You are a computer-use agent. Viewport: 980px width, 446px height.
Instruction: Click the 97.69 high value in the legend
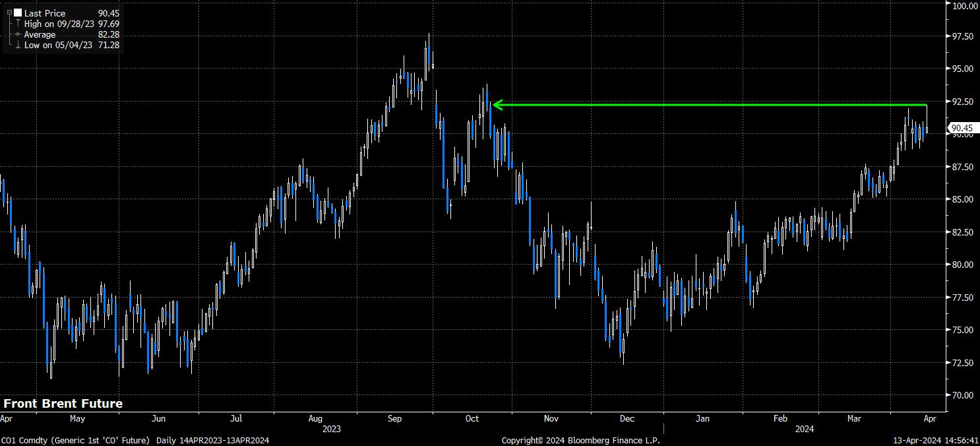click(109, 24)
